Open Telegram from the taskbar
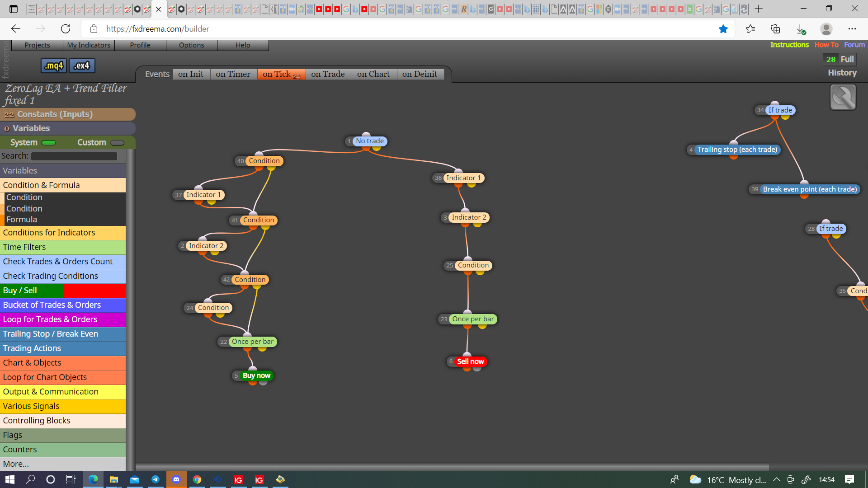The height and width of the screenshot is (488, 868). (155, 479)
